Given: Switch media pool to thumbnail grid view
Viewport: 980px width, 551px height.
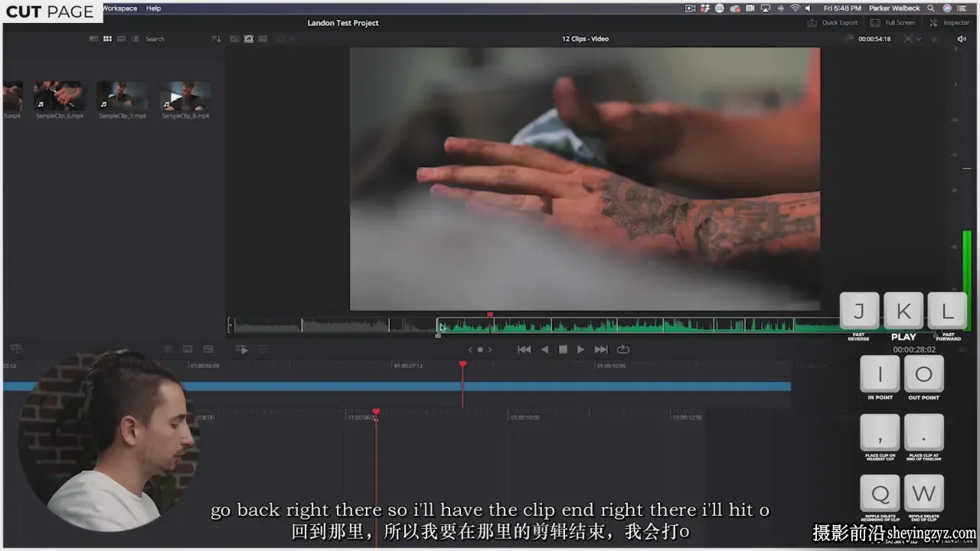Looking at the screenshot, I should coord(107,39).
